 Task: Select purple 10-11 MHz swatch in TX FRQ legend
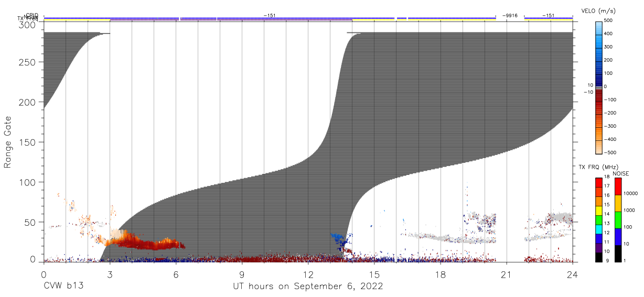coord(598,248)
